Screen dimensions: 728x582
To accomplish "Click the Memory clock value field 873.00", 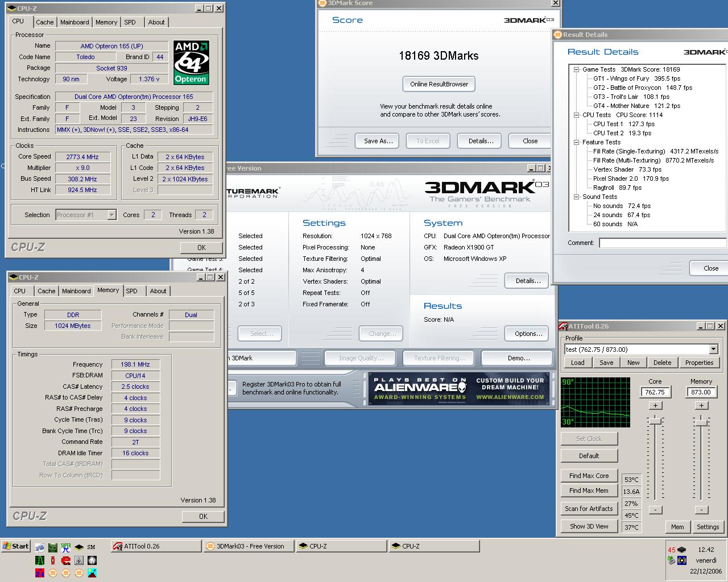I will pyautogui.click(x=701, y=392).
